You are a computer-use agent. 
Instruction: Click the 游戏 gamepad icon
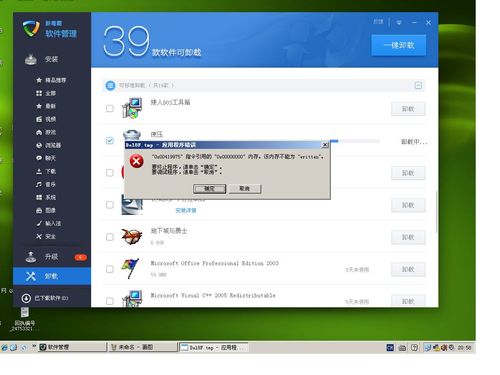[x=39, y=132]
